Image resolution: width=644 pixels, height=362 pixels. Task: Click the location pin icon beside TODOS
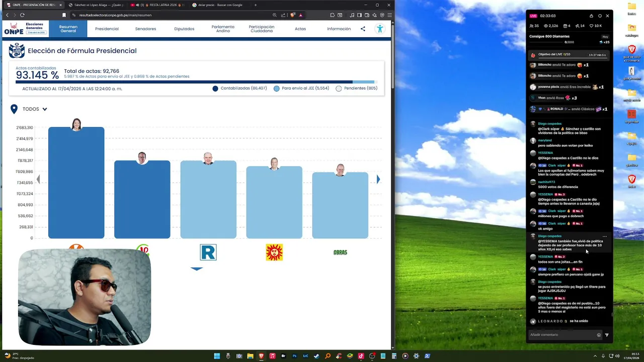pyautogui.click(x=14, y=109)
